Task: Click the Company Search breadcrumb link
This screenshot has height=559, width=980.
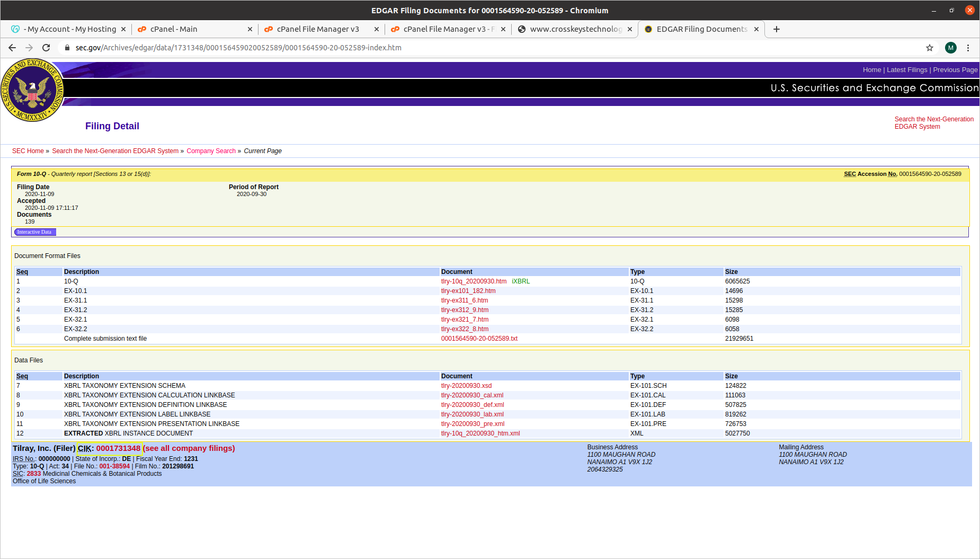Action: coord(211,151)
